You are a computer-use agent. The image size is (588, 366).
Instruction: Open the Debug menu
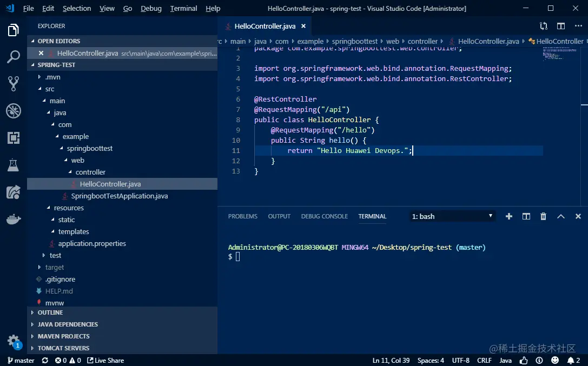tap(151, 8)
